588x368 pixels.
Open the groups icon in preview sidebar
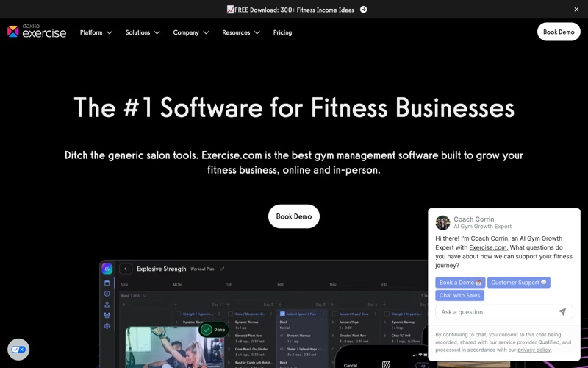click(107, 315)
